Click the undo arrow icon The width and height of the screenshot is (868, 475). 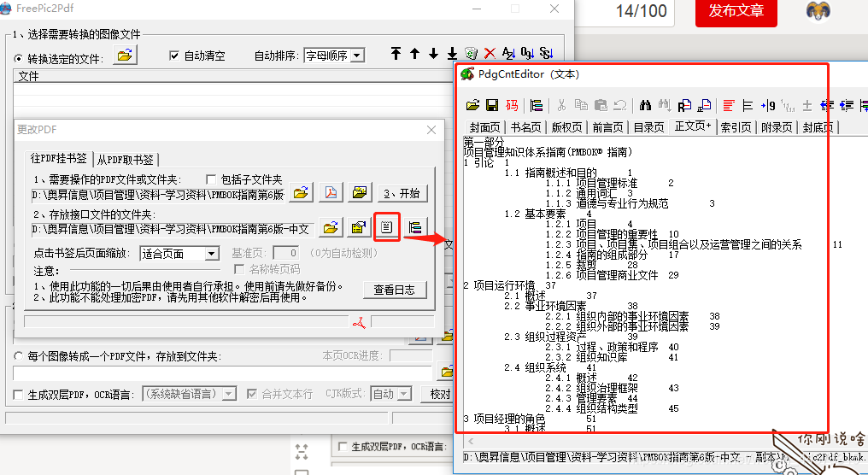[x=620, y=105]
